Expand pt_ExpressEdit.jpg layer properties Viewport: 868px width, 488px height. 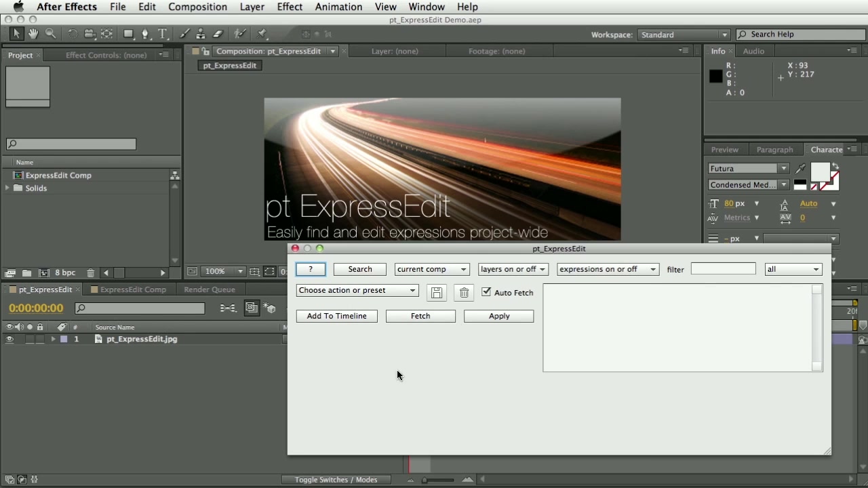click(53, 339)
